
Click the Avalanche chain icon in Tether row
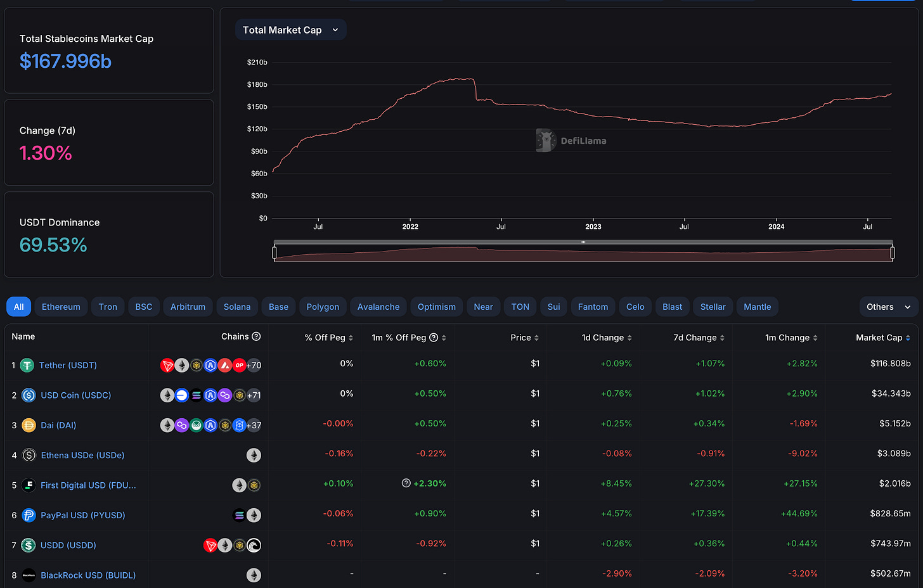225,366
